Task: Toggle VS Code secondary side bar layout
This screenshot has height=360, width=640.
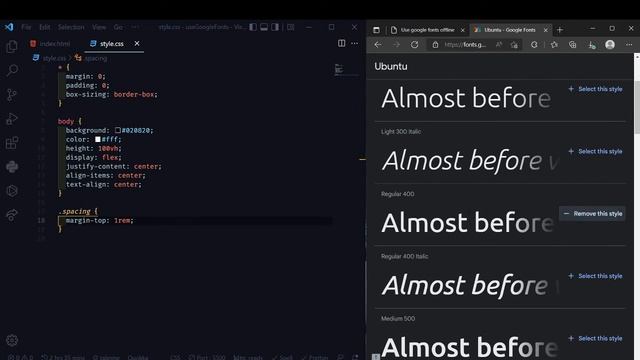Action: pyautogui.click(x=275, y=27)
